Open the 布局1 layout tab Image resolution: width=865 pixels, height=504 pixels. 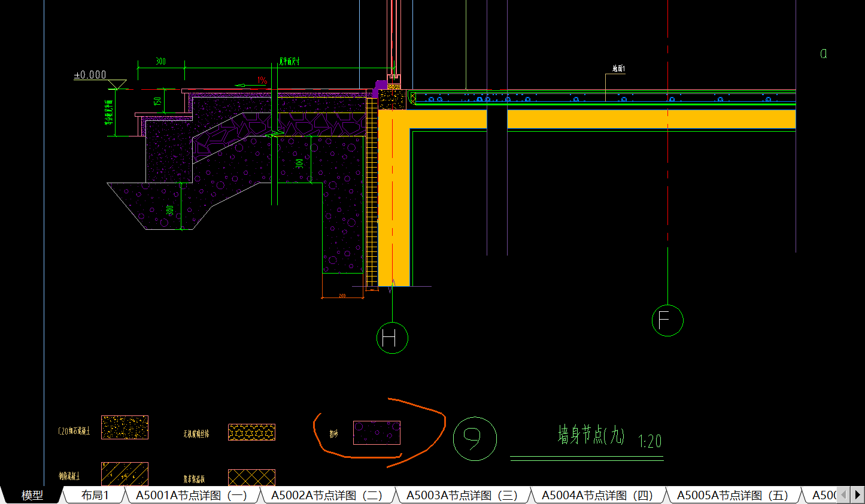pyautogui.click(x=95, y=495)
